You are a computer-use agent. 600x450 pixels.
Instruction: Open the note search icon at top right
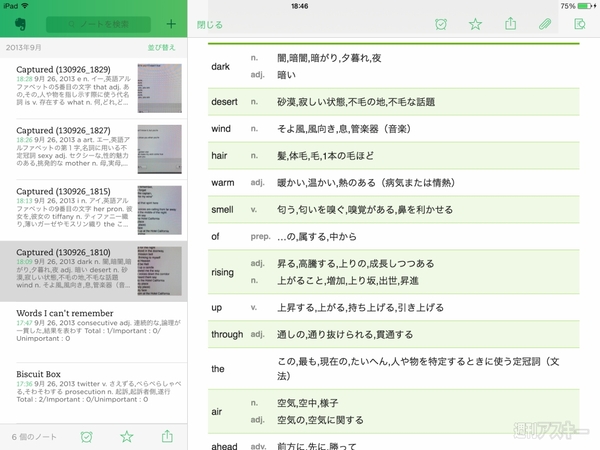[x=580, y=24]
